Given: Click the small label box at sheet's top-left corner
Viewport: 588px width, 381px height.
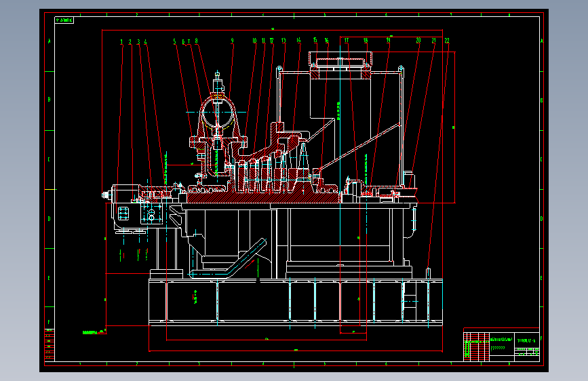Looking at the screenshot, I should (x=64, y=20).
